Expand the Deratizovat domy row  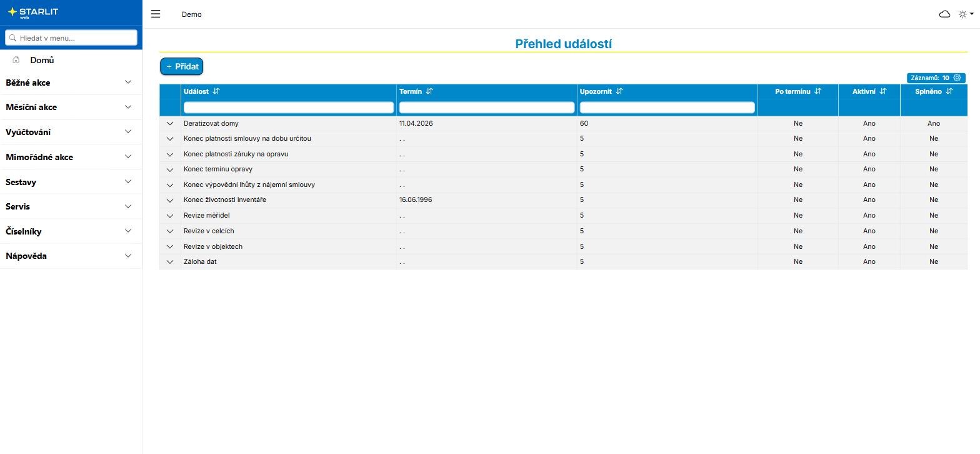(x=170, y=124)
